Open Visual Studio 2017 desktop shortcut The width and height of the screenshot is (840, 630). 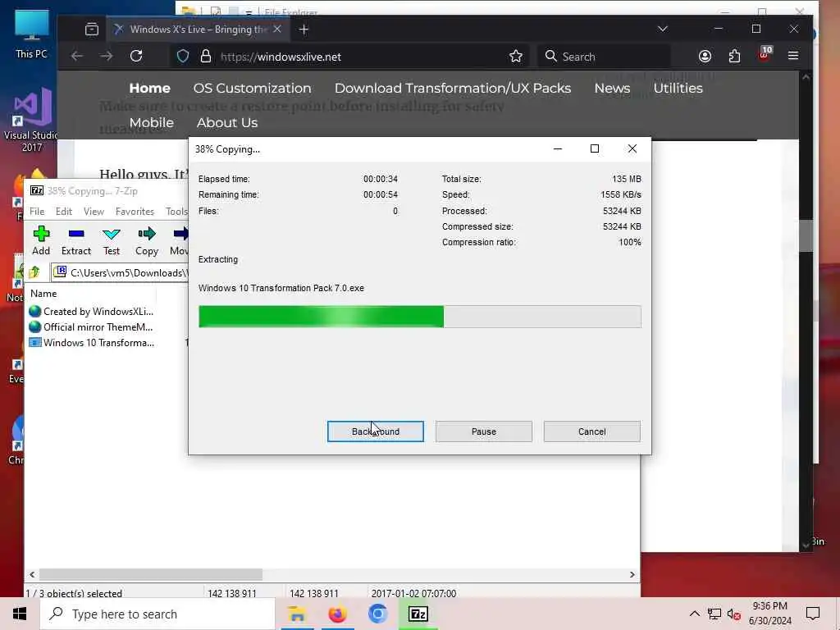coord(32,121)
